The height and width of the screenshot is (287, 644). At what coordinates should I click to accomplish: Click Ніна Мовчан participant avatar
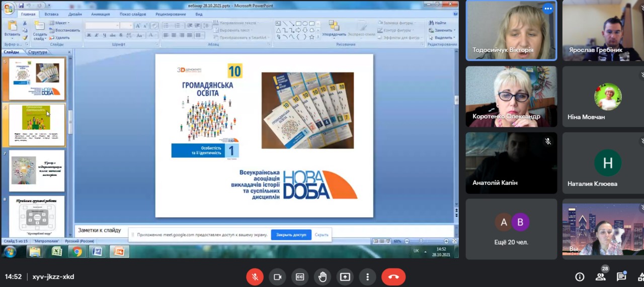(608, 97)
